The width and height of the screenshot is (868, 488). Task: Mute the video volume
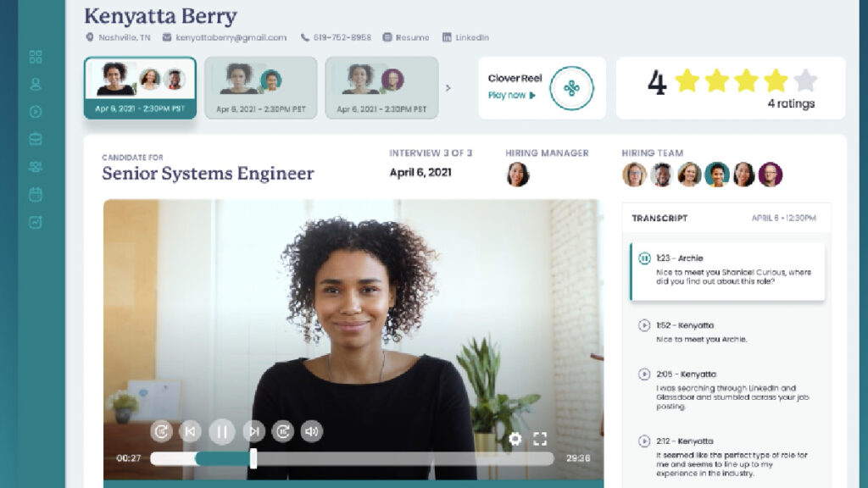[312, 431]
